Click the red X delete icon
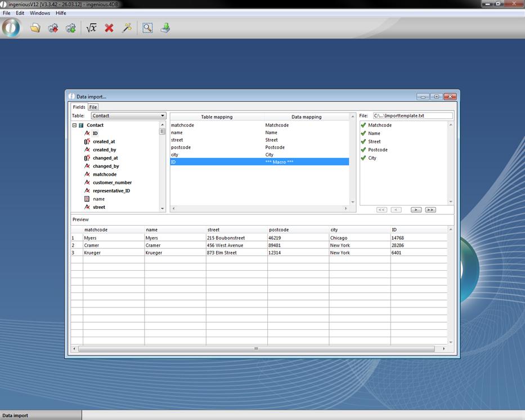The height and width of the screenshot is (420, 525). pos(109,28)
